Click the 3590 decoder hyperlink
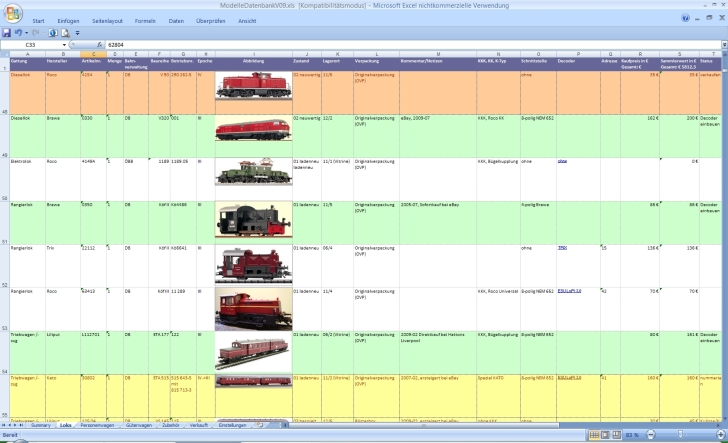 pyautogui.click(x=562, y=247)
